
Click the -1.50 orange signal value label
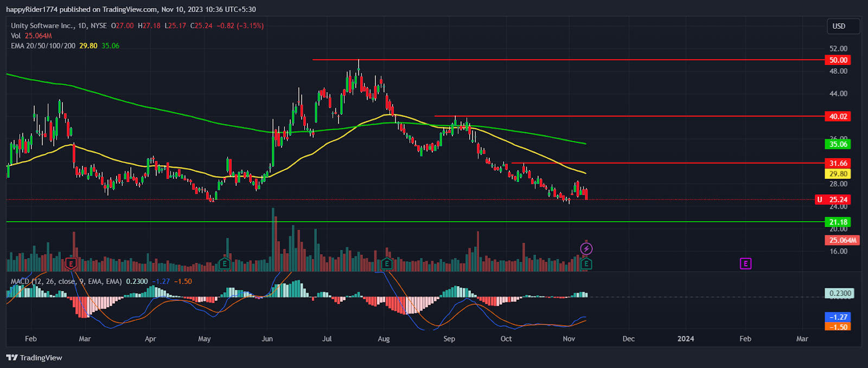tap(838, 327)
